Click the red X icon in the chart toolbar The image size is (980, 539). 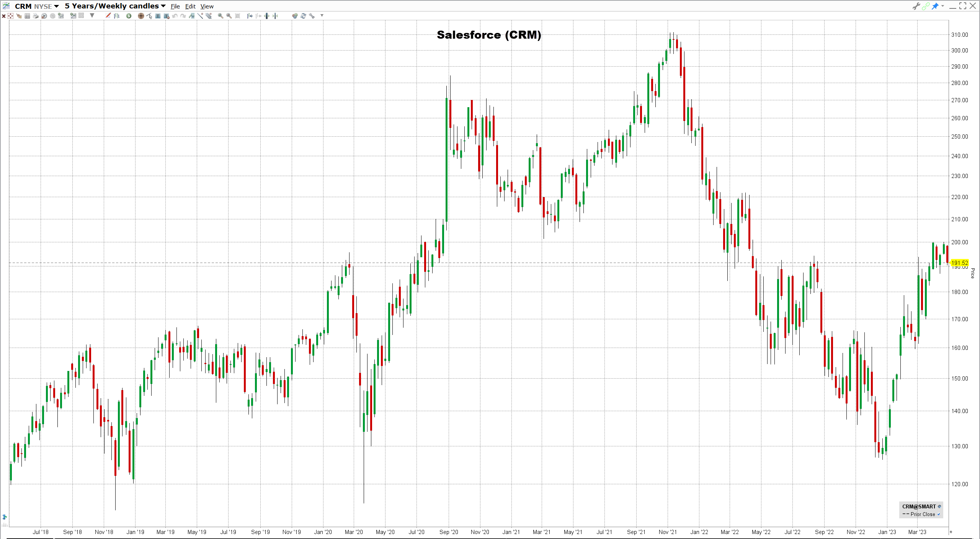point(4,16)
